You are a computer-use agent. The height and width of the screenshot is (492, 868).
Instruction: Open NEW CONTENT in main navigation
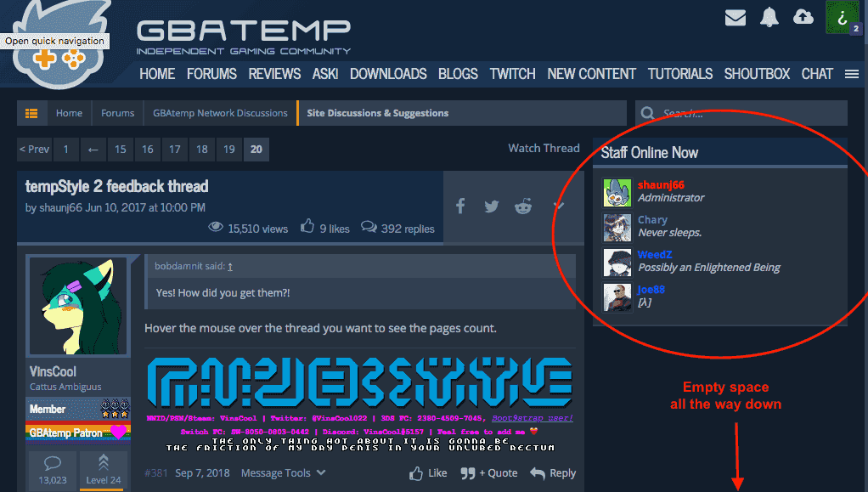592,74
